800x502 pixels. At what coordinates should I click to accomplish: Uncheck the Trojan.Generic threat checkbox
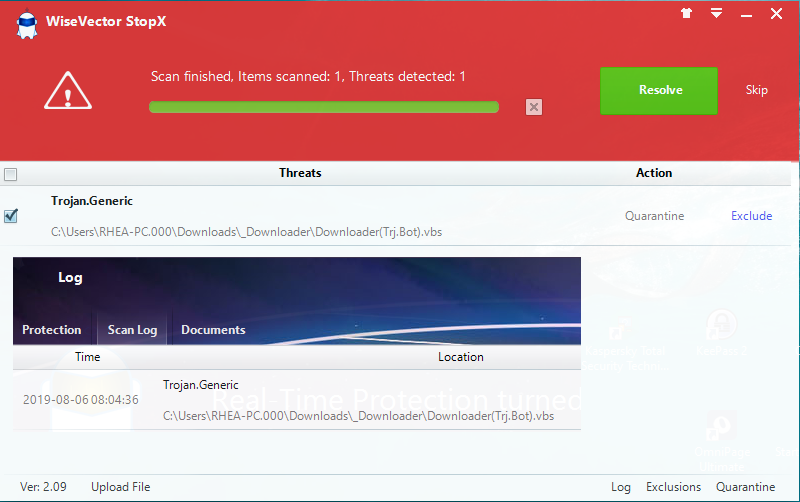click(x=11, y=216)
